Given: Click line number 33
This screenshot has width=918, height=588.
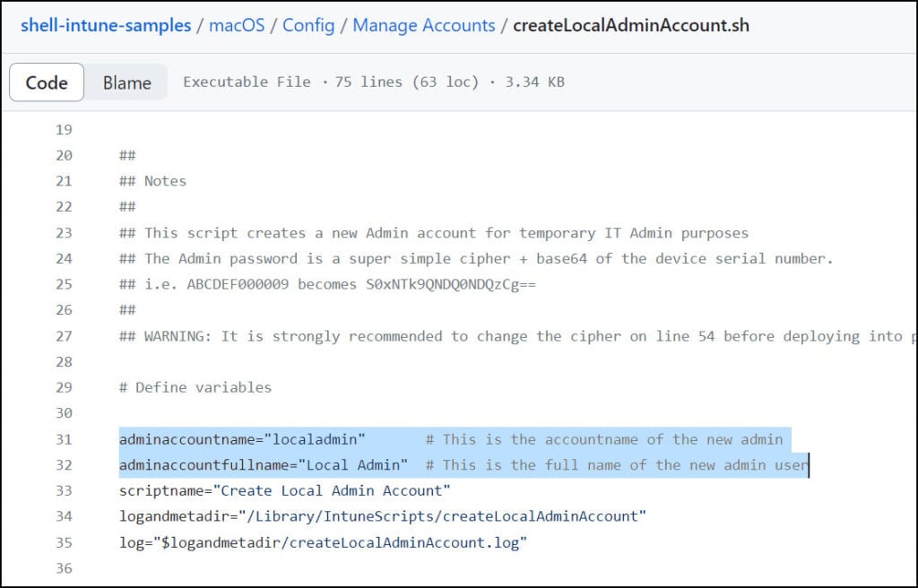Looking at the screenshot, I should click(x=64, y=491).
